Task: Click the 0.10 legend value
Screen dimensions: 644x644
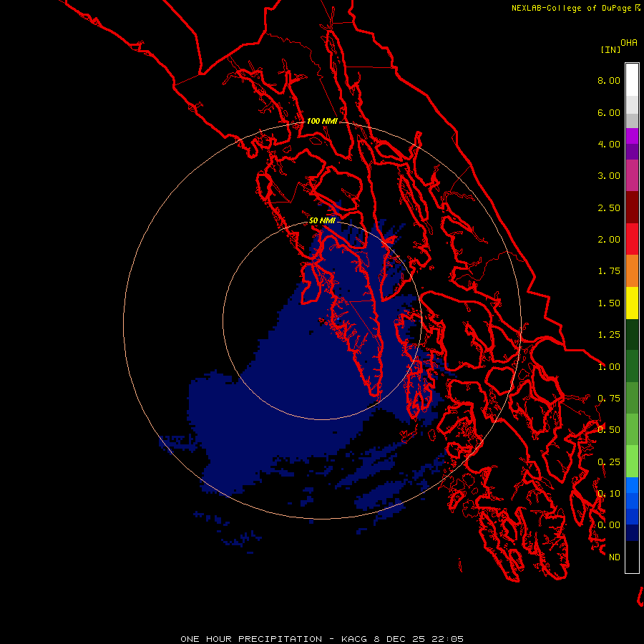Action: pos(609,494)
